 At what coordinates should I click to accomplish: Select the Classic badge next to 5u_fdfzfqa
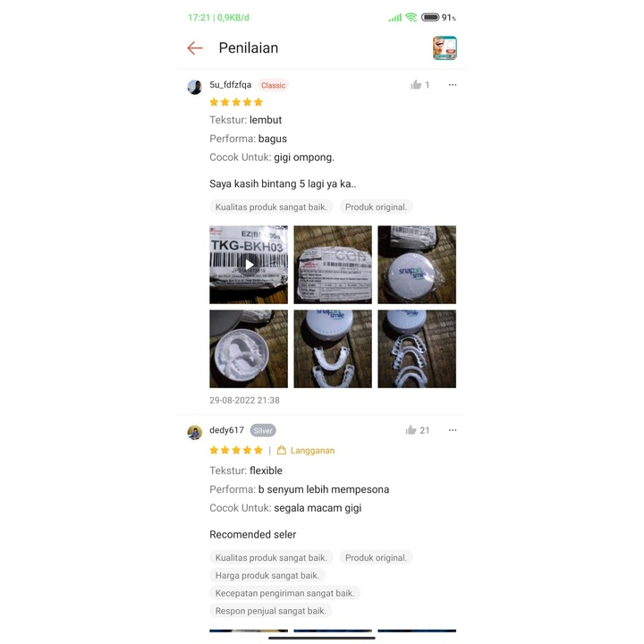[x=273, y=86]
